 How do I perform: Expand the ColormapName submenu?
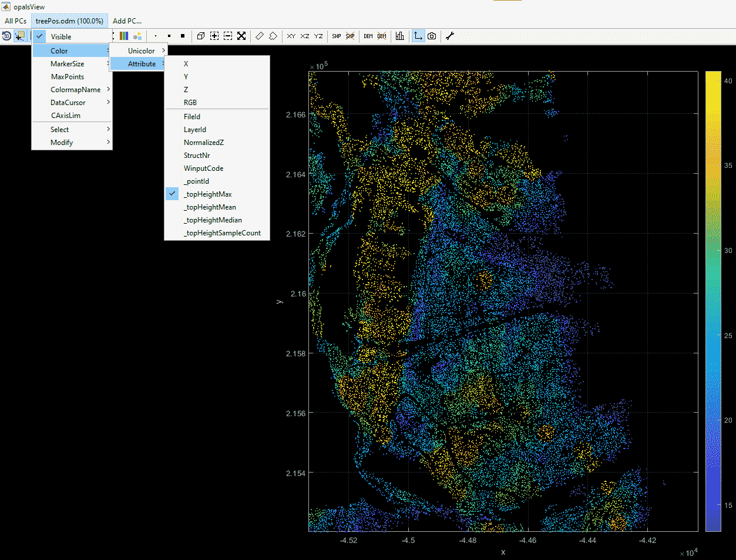(x=75, y=90)
